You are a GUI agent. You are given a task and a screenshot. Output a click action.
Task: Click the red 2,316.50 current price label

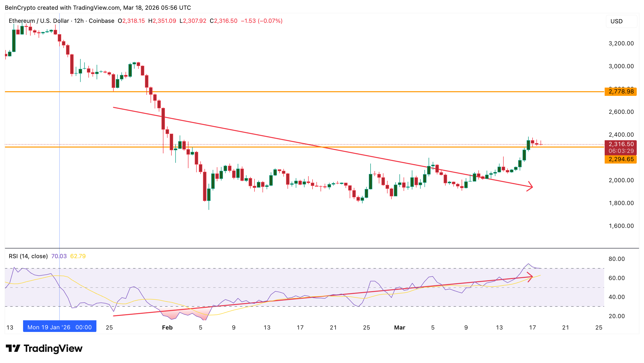620,144
